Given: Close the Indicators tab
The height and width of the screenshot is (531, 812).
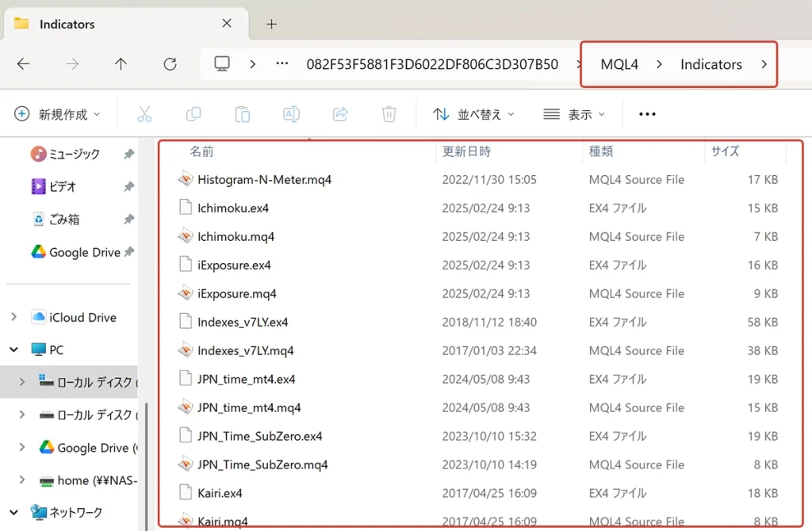Looking at the screenshot, I should tap(227, 23).
